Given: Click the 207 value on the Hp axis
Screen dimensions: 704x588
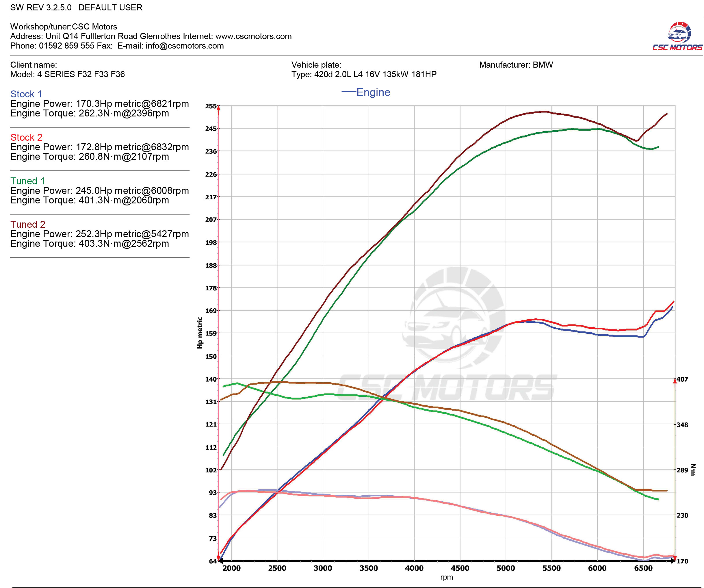Looking at the screenshot, I should click(x=211, y=219).
